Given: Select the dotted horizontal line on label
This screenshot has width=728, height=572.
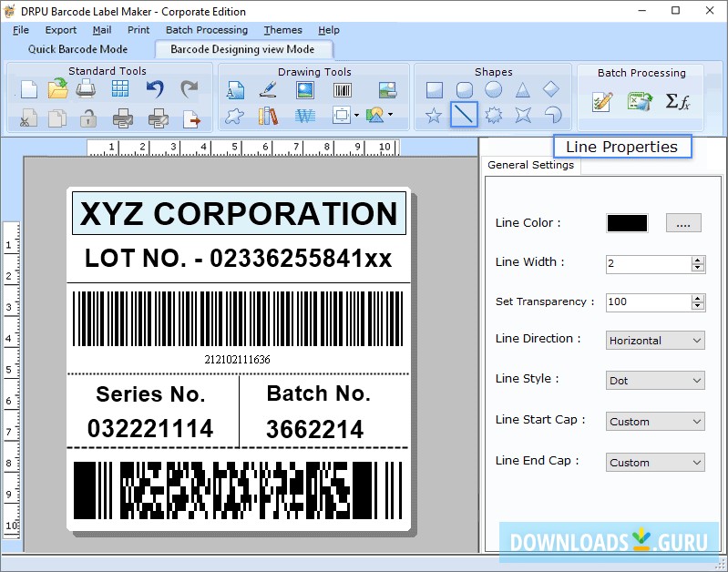Looking at the screenshot, I should click(238, 373).
